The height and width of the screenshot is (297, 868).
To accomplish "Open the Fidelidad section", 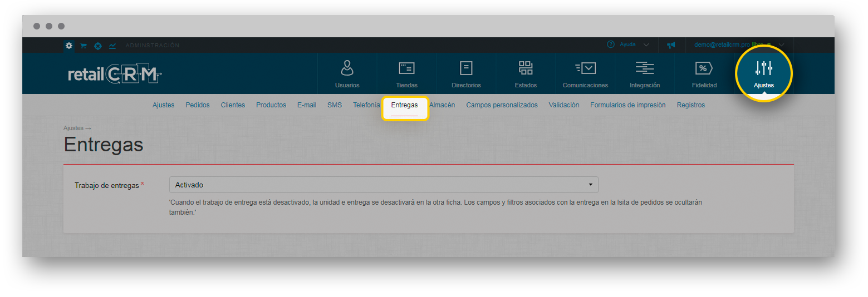I will coord(704,74).
